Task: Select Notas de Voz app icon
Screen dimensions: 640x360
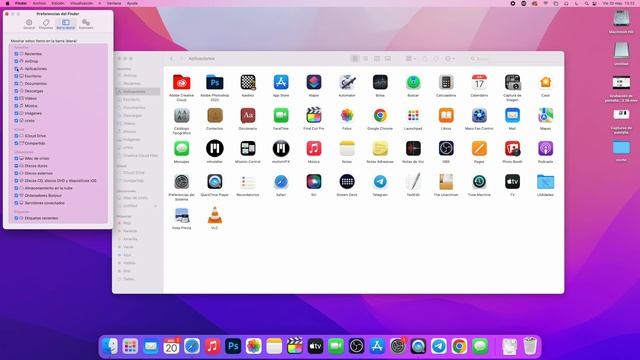Action: pyautogui.click(x=413, y=149)
